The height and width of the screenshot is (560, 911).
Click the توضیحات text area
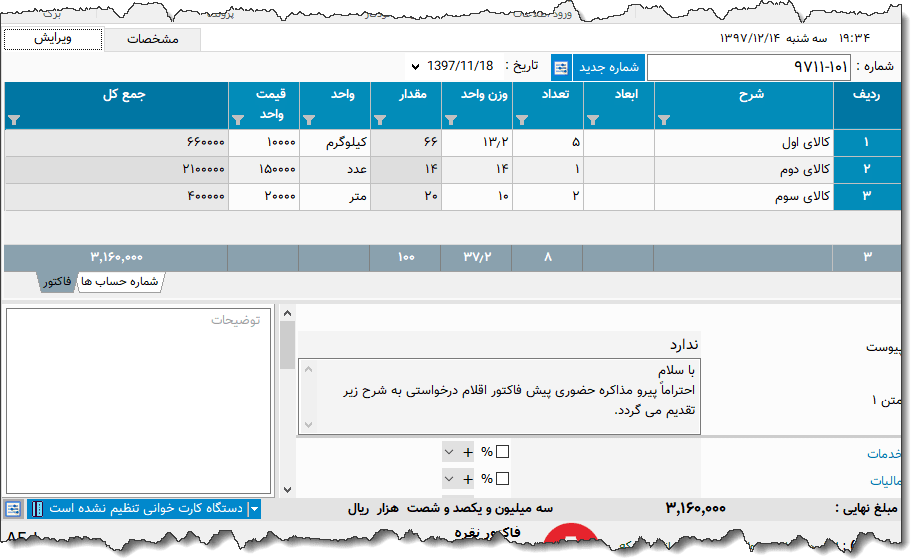tap(139, 401)
